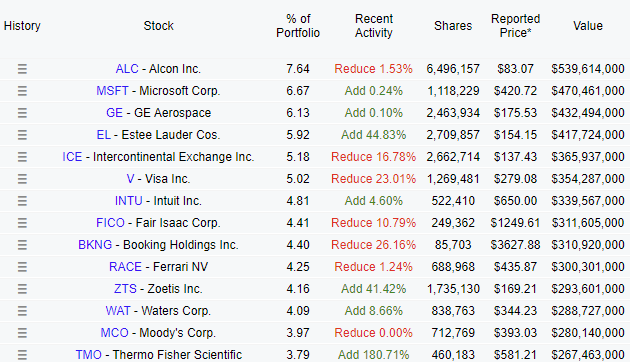Image resolution: width=632 pixels, height=362 pixels.
Task: Open history icon for Alcon Inc.
Action: (22, 69)
